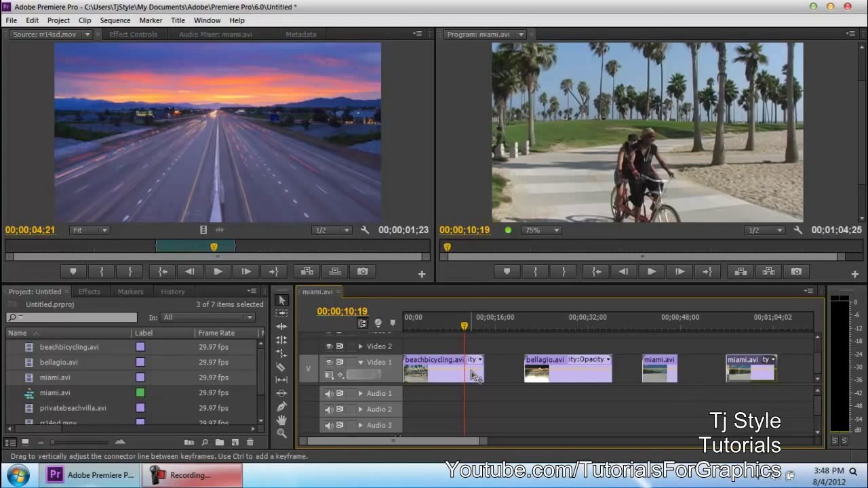This screenshot has width=868, height=488.
Task: Select the Pen tool
Action: coord(282,407)
